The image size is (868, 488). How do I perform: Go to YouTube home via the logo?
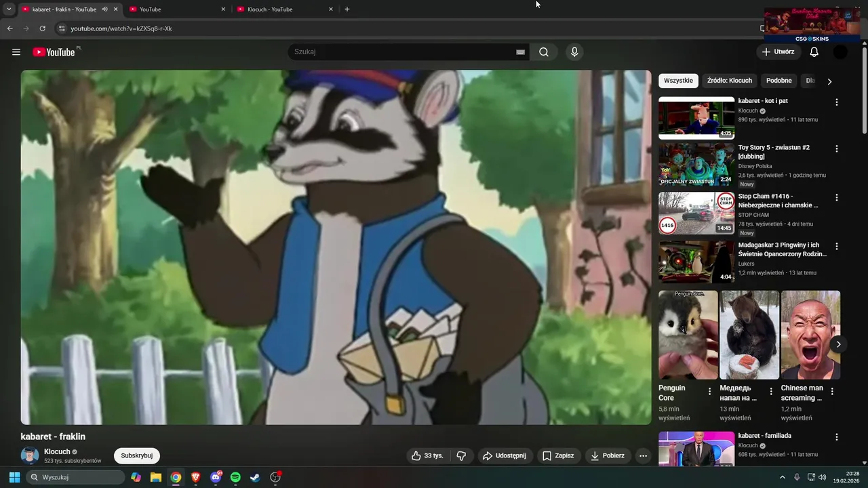(x=54, y=52)
